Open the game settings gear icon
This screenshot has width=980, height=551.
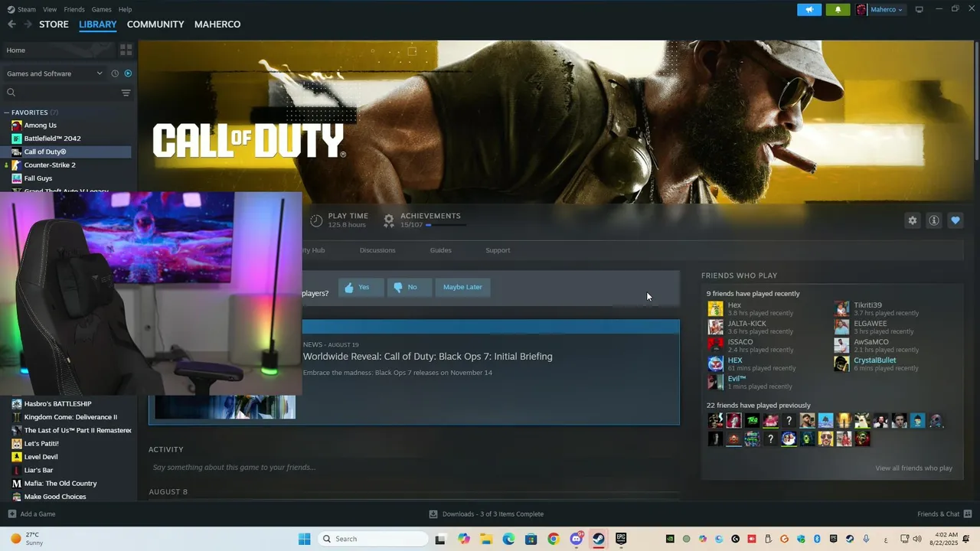coord(913,220)
